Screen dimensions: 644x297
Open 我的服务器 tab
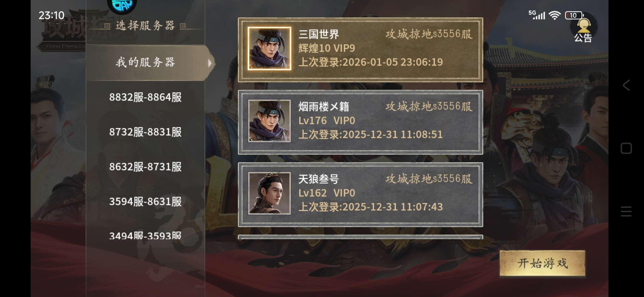145,62
